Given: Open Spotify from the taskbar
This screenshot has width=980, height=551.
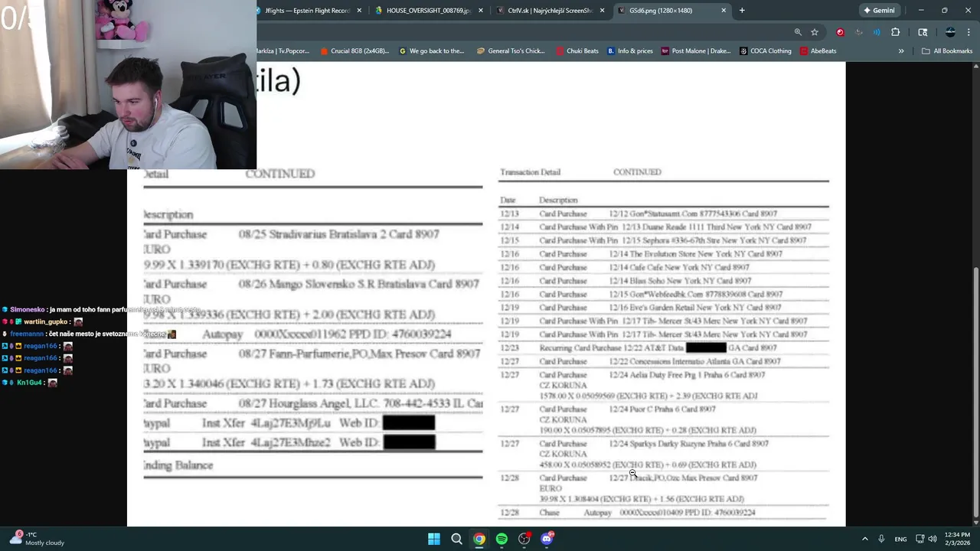Looking at the screenshot, I should pos(501,539).
